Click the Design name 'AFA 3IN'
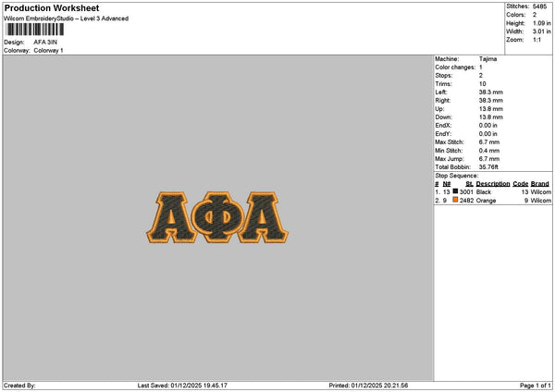 pyautogui.click(x=45, y=43)
